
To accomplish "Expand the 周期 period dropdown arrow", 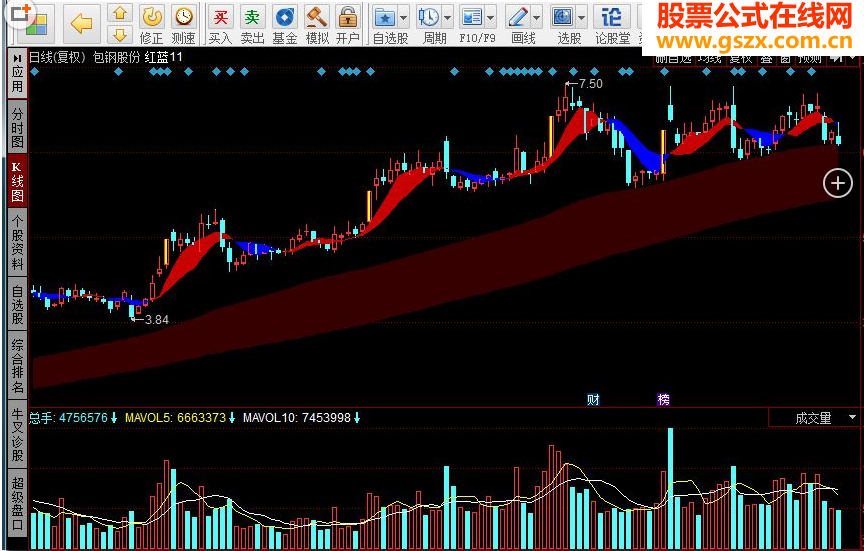I will (447, 18).
